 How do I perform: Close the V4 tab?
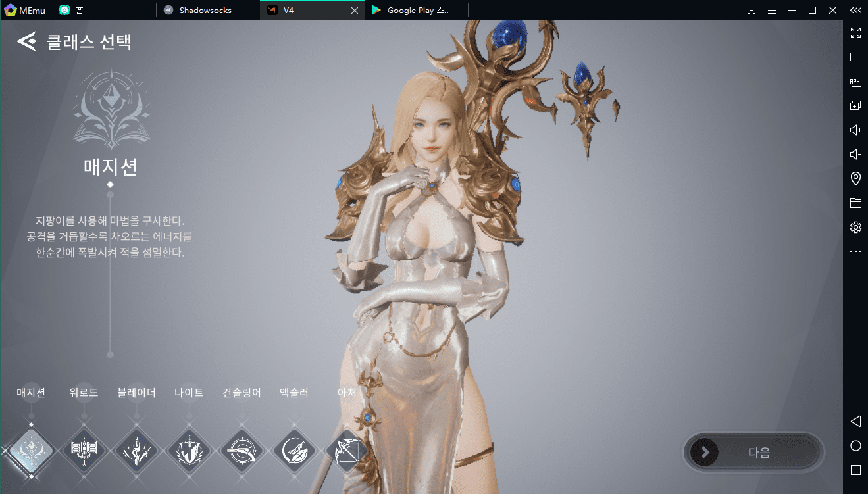(355, 11)
